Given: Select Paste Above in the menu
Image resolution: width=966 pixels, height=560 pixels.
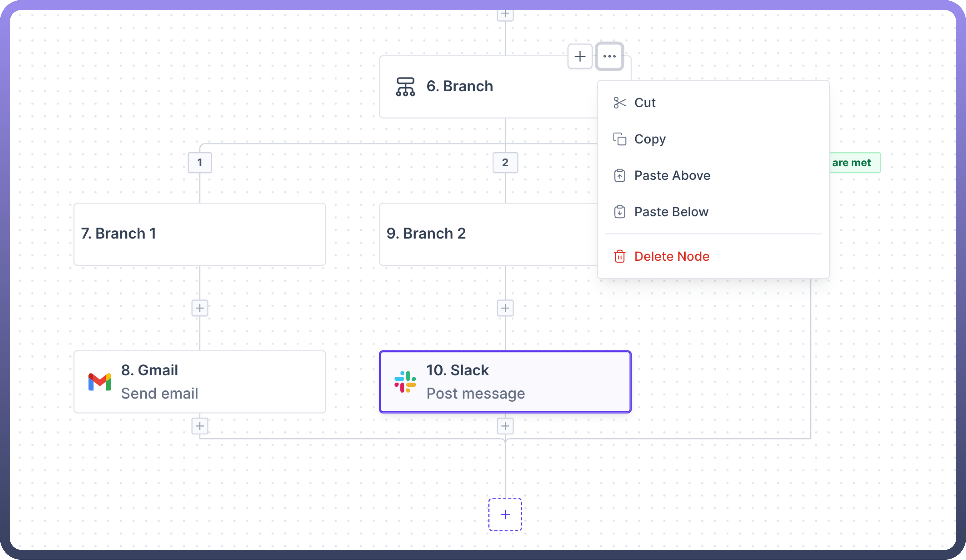Looking at the screenshot, I should tap(672, 175).
